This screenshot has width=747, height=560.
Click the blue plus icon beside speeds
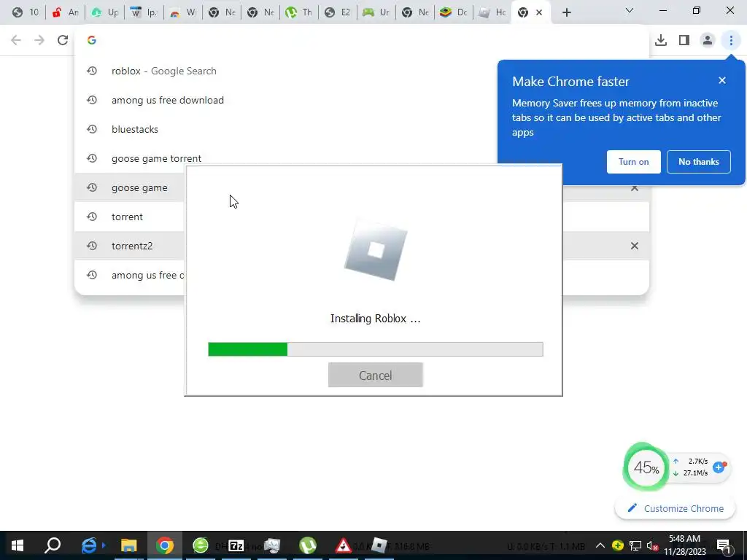point(719,467)
